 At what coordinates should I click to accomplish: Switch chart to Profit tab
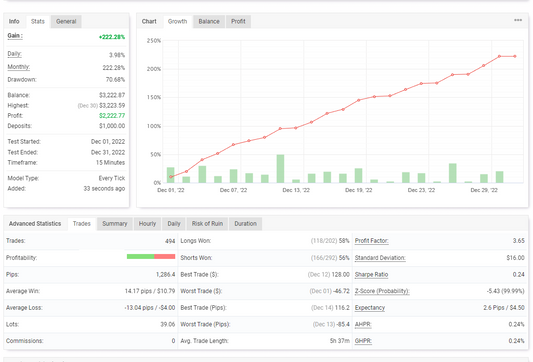238,21
